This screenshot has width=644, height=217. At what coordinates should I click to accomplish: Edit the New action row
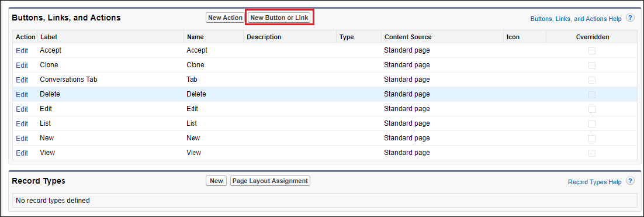coord(22,138)
